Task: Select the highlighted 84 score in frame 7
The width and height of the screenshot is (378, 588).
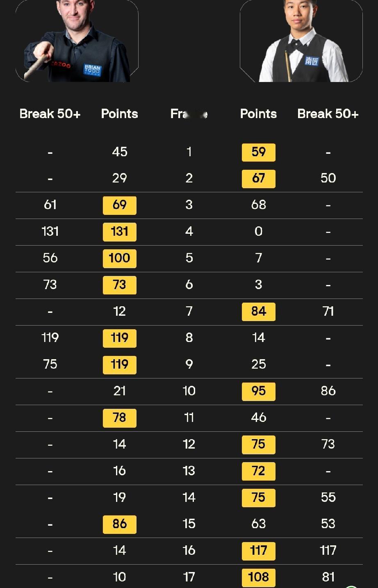Action: coord(258,312)
